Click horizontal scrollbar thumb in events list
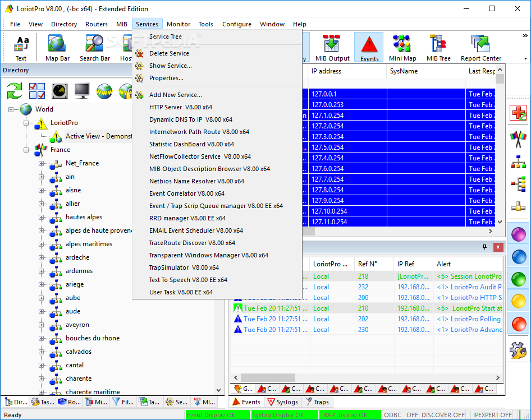The image size is (531, 420). pyautogui.click(x=268, y=377)
